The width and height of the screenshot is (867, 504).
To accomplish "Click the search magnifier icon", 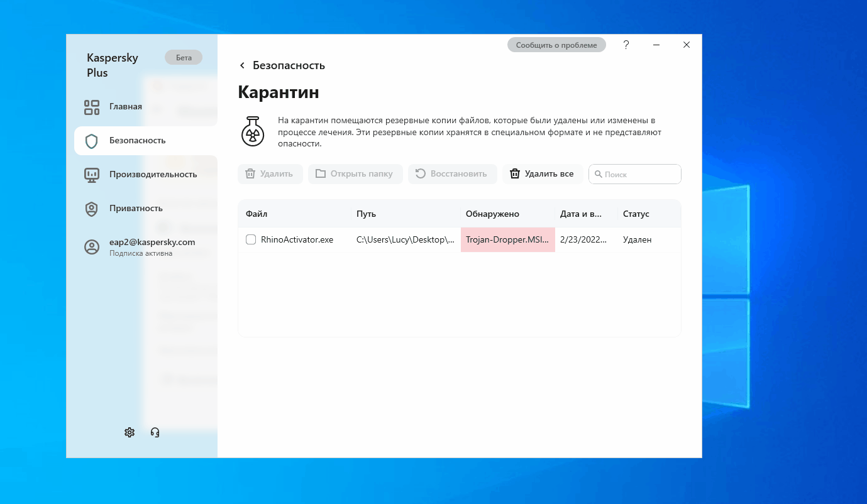I will (x=598, y=175).
